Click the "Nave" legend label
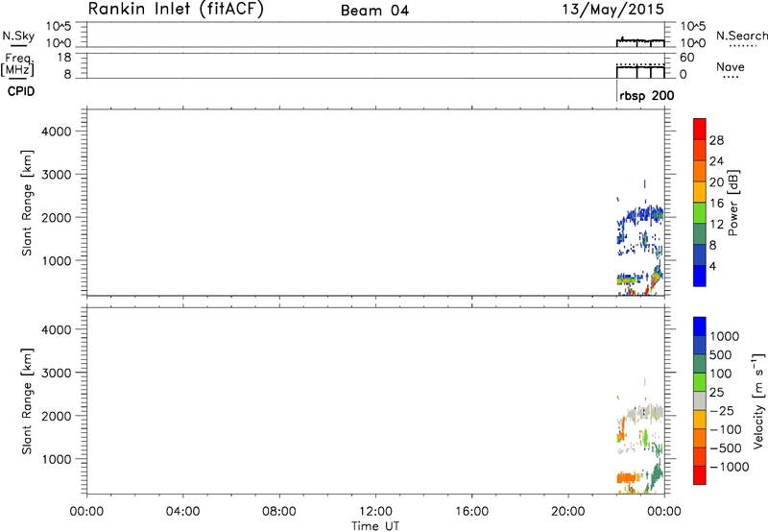This screenshot has height=532, width=768. click(x=731, y=66)
